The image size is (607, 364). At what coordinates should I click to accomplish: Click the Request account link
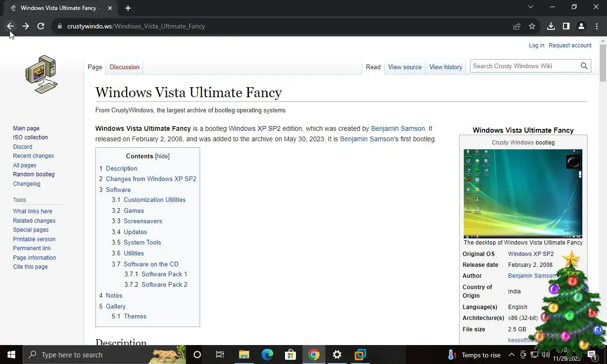pyautogui.click(x=570, y=45)
